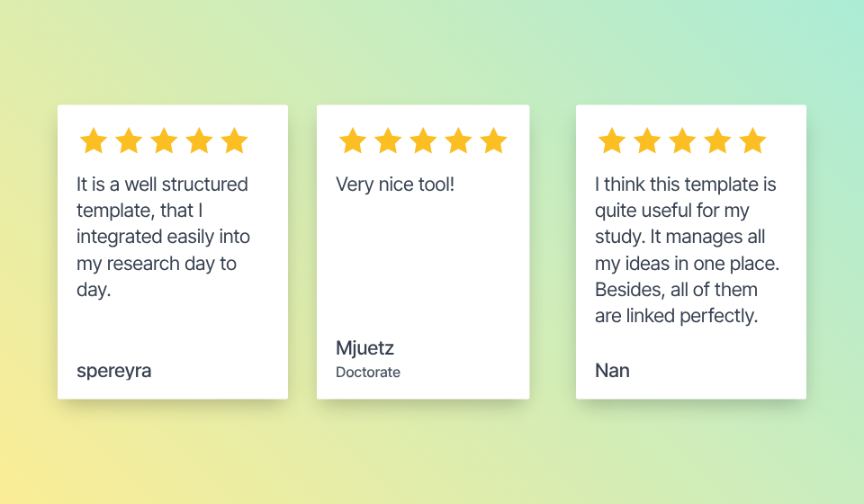Click the fourth star on spereyra's card
This screenshot has height=504, width=864.
click(200, 140)
